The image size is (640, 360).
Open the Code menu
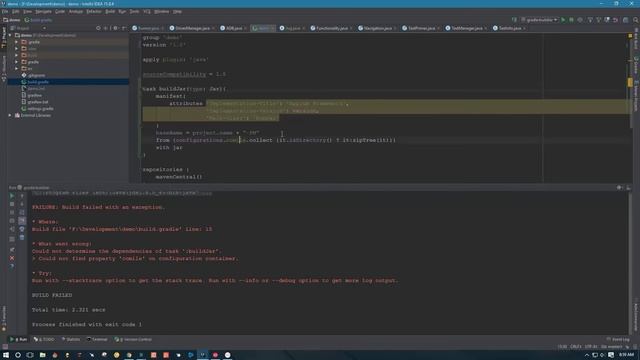pyautogui.click(x=60, y=11)
